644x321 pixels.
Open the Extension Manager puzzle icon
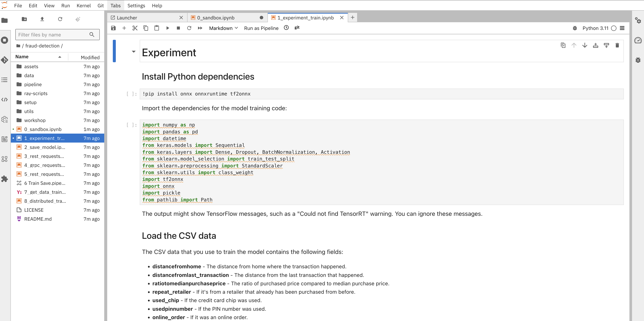click(5, 179)
